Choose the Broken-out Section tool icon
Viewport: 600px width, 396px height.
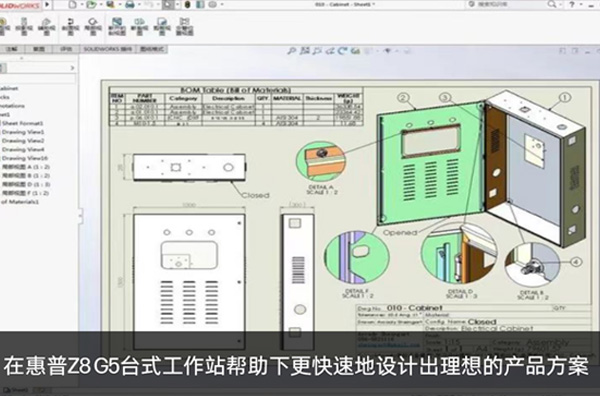(116, 27)
